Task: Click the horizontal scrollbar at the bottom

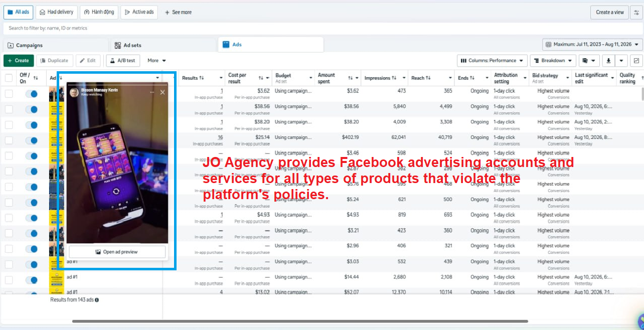Action: point(300,321)
